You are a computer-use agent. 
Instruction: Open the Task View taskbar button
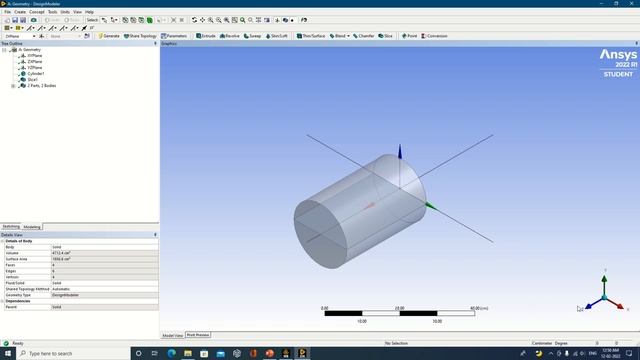click(x=155, y=353)
